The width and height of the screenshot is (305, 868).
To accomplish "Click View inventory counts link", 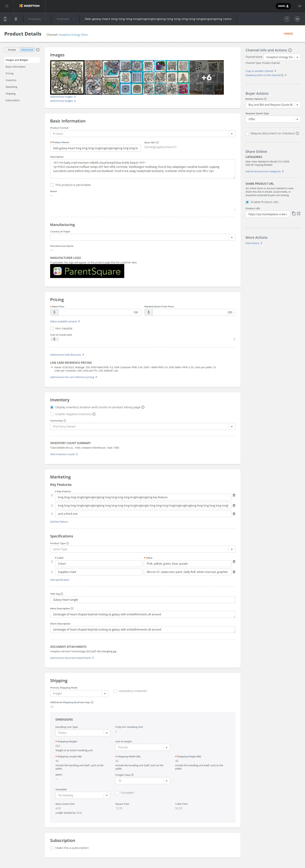I will pyautogui.click(x=64, y=454).
